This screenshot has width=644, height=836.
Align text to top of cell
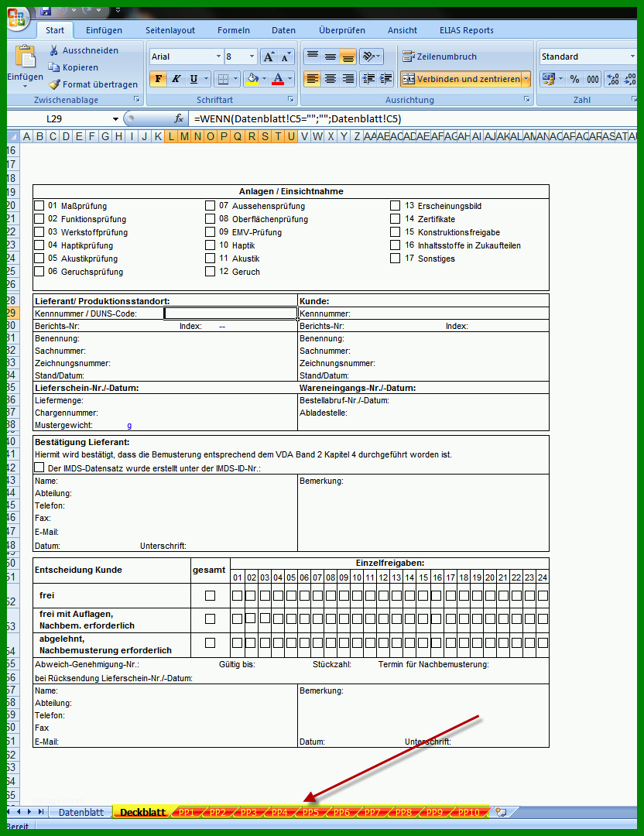pos(313,56)
